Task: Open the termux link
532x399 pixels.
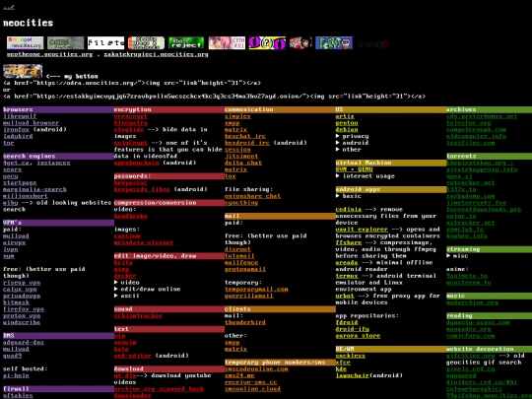Action: [x=347, y=276]
